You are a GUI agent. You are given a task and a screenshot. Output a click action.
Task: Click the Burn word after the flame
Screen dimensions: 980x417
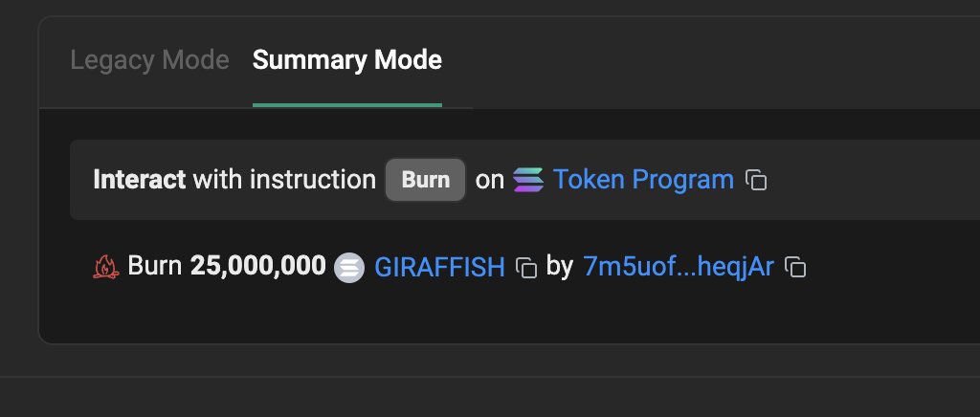154,266
